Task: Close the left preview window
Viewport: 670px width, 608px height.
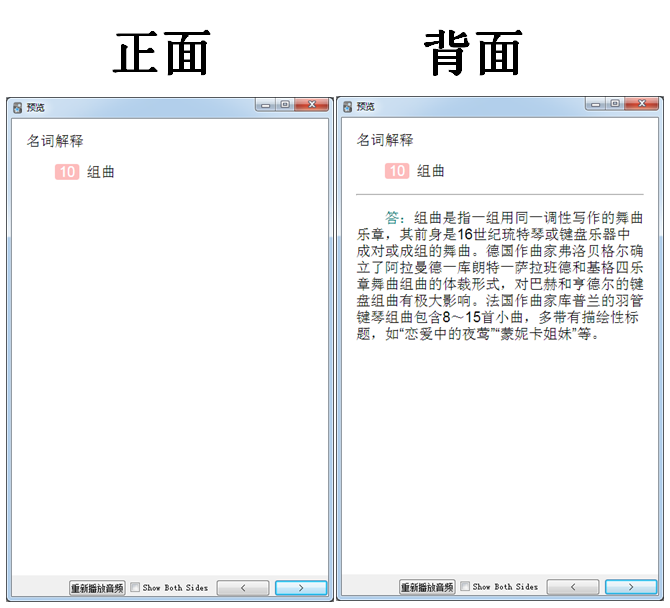Action: coord(311,105)
